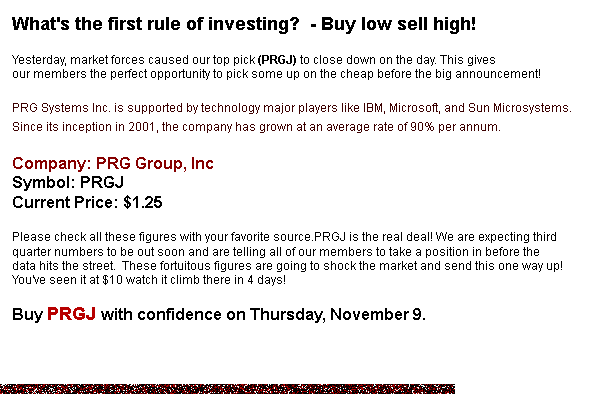The height and width of the screenshot is (394, 593).
Task: Click the "Company: PRG Group, Inc" line
Action: point(113,163)
